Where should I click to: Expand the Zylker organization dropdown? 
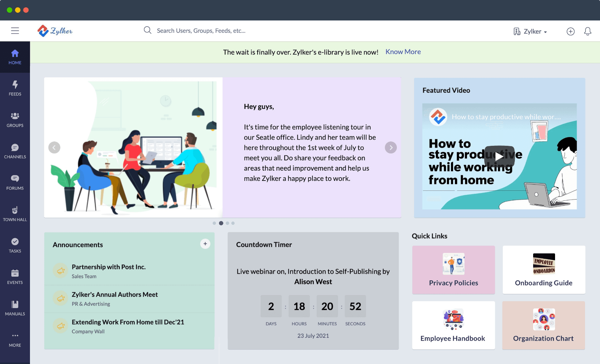(530, 31)
